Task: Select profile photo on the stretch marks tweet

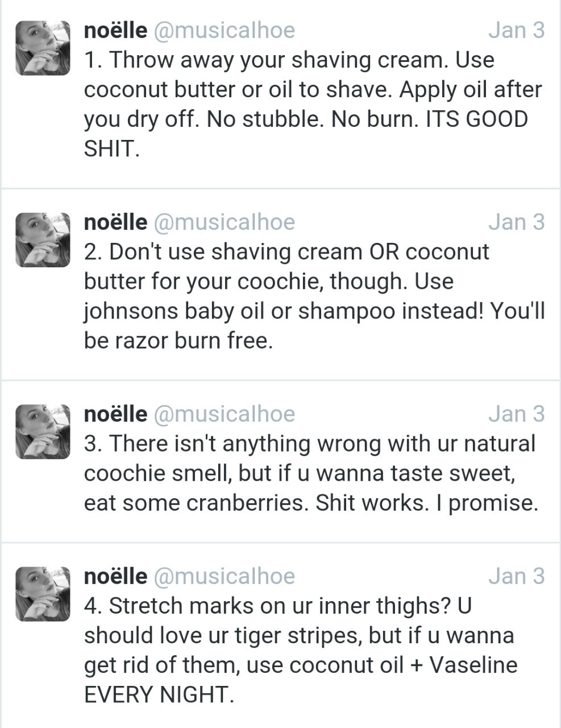Action: tap(43, 594)
